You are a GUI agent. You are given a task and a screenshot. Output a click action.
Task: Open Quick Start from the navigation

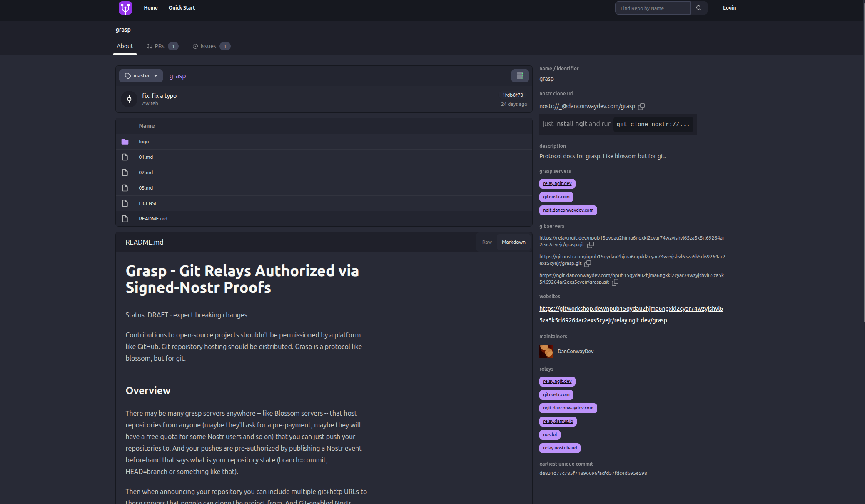(182, 8)
